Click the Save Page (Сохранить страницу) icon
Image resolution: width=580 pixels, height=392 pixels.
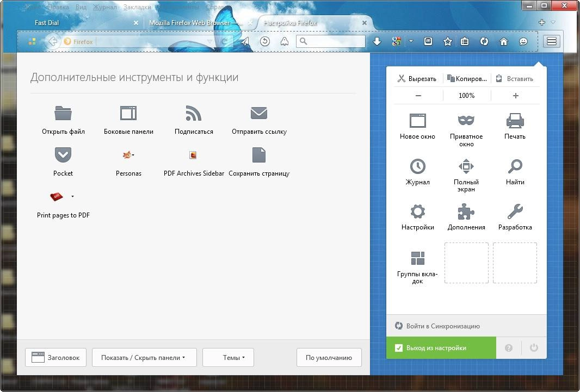pos(259,155)
